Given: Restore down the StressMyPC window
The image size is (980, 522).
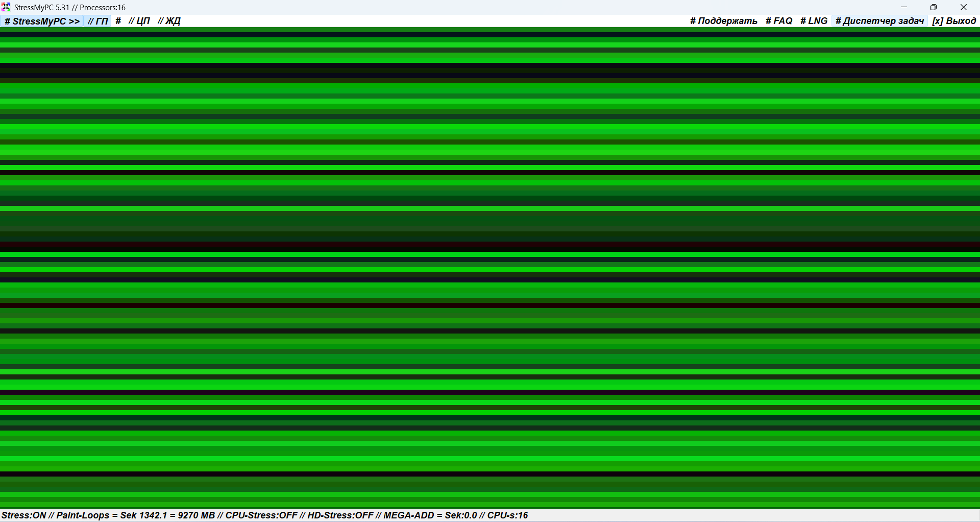Looking at the screenshot, I should [934, 7].
